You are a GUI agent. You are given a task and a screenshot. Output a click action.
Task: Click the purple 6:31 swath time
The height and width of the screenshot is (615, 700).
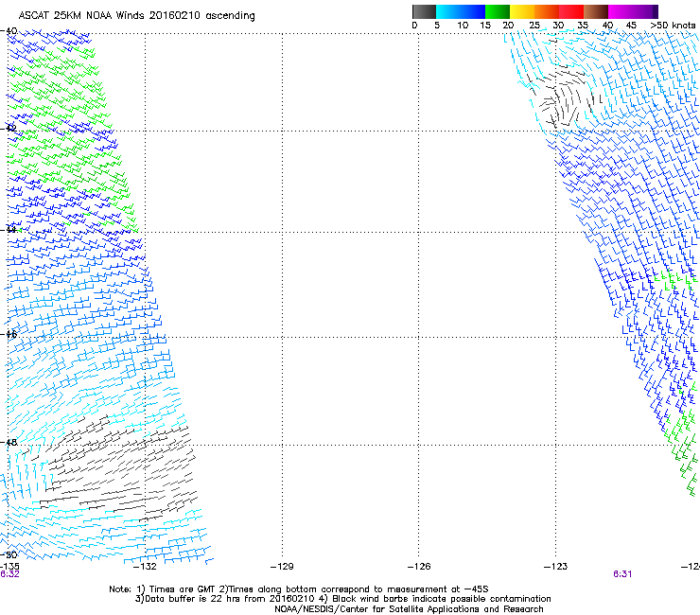coord(622,574)
